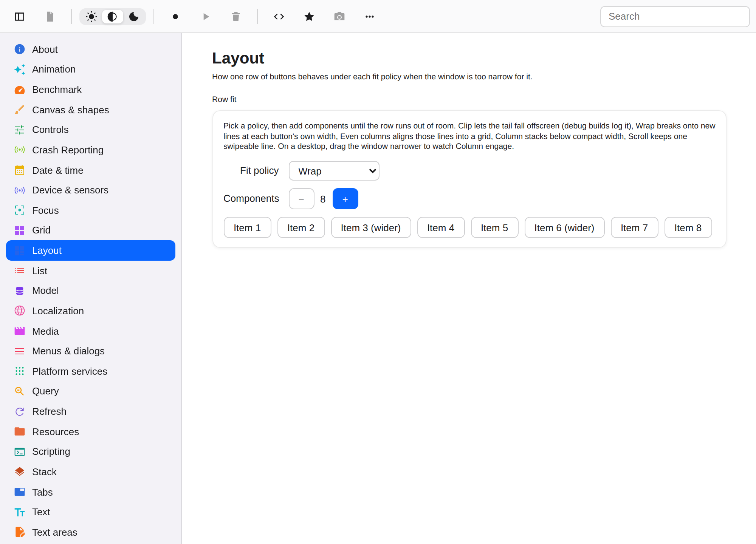Open the About page icon
The width and height of the screenshot is (756, 544).
click(x=20, y=49)
